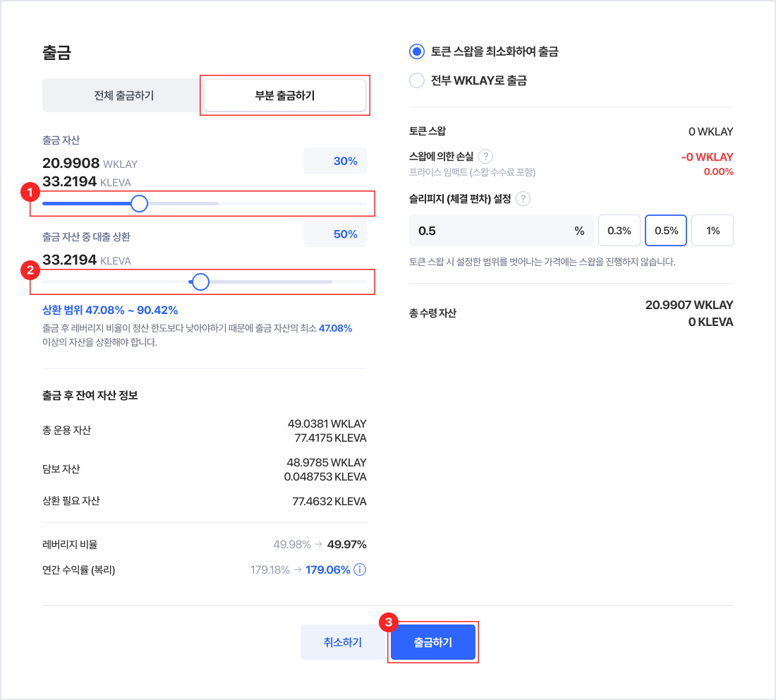Focus the 30% withdrawal percentage field
The image size is (776, 700).
pos(335,161)
